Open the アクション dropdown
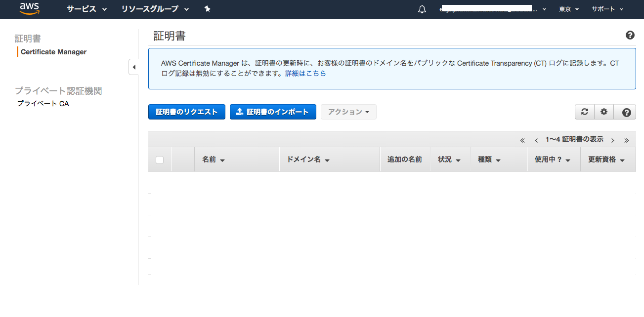This screenshot has height=317, width=644. [x=348, y=112]
